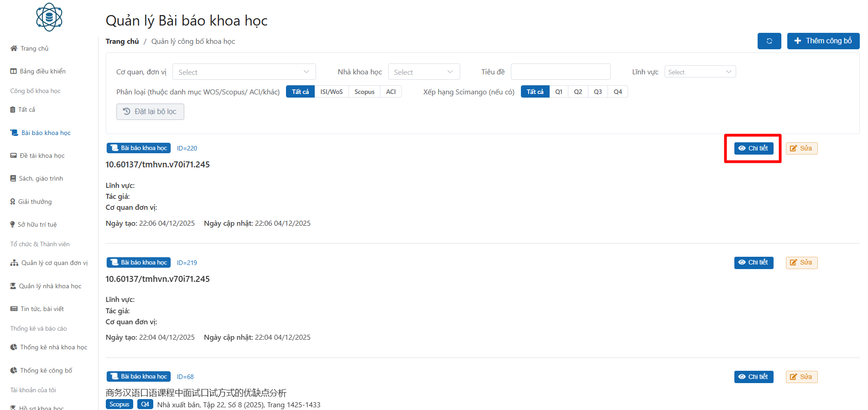Open Trang chủ from the sidebar
This screenshot has width=868, height=410.
tap(34, 48)
